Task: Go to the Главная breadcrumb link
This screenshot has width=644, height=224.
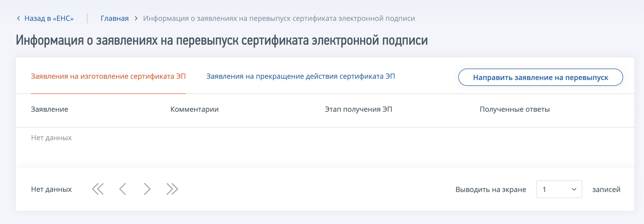Action: (114, 18)
